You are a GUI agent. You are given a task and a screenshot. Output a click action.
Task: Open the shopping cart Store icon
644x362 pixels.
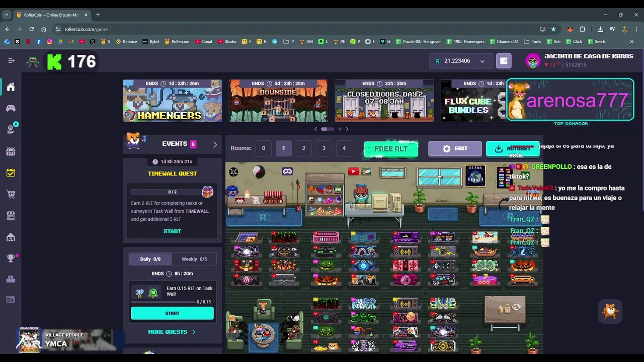[x=11, y=194]
